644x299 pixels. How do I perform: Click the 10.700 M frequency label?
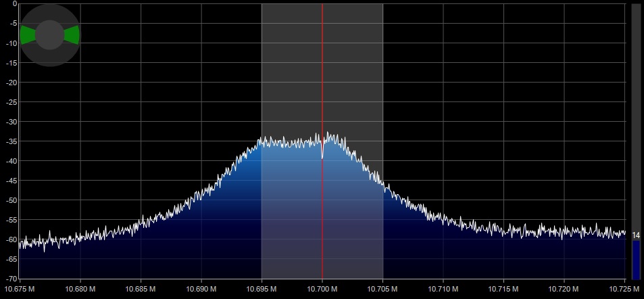point(322,289)
